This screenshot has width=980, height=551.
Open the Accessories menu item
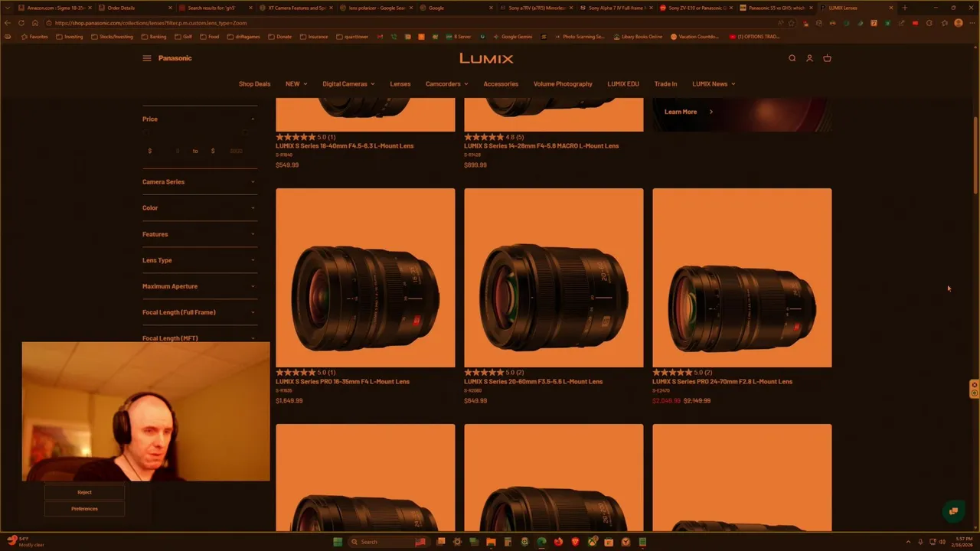pos(501,84)
